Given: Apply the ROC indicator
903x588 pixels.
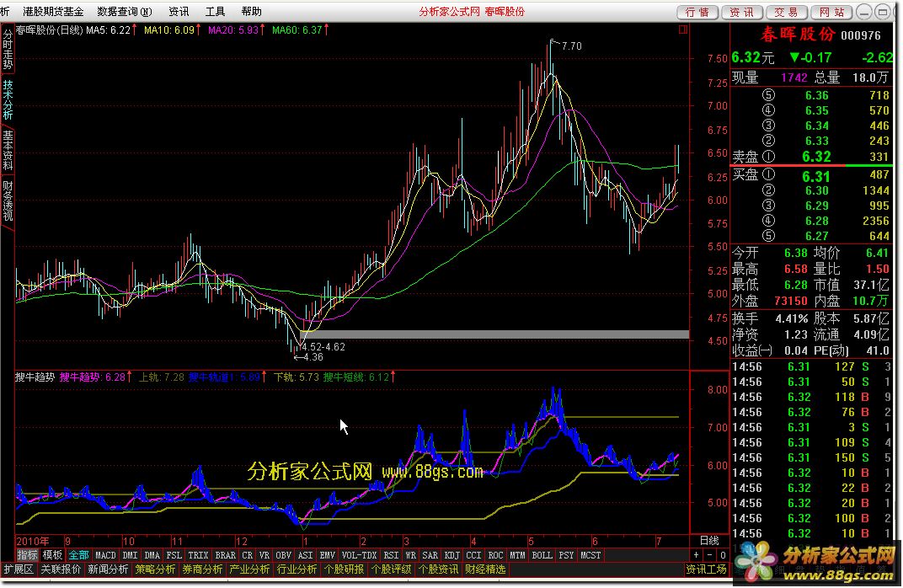Looking at the screenshot, I should coord(495,555).
